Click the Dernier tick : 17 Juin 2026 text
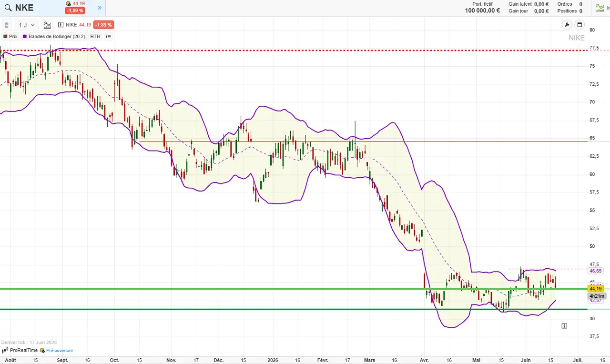This screenshot has width=610, height=364. pyautogui.click(x=29, y=342)
